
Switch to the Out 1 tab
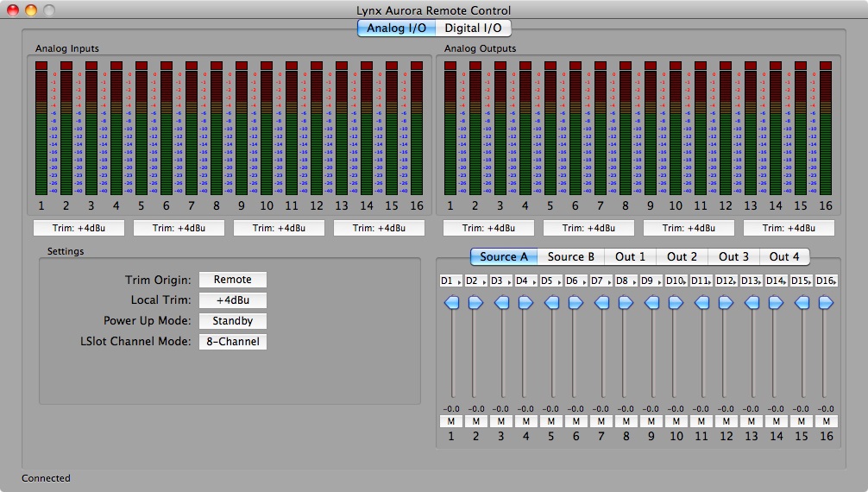coord(630,256)
